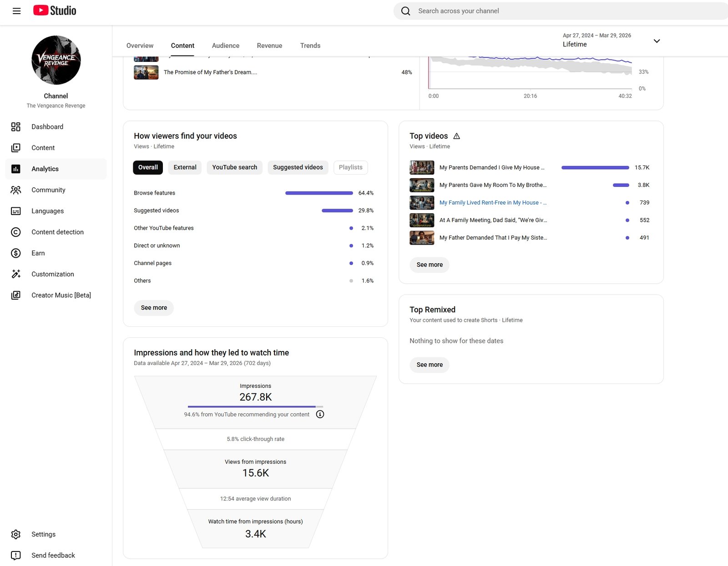Select the External traffic source chip
Image resolution: width=728 pixels, height=566 pixels.
point(185,167)
